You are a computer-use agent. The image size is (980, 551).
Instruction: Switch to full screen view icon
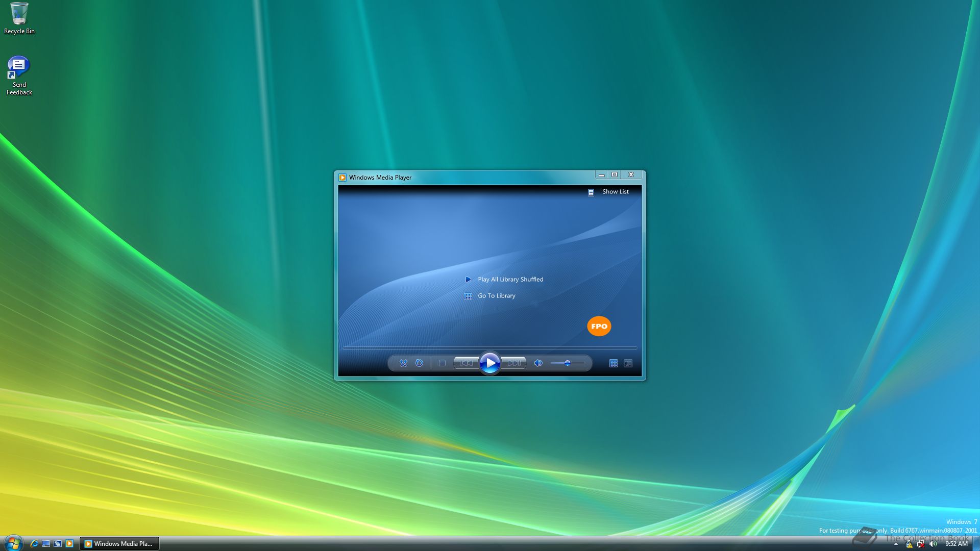pos(628,363)
